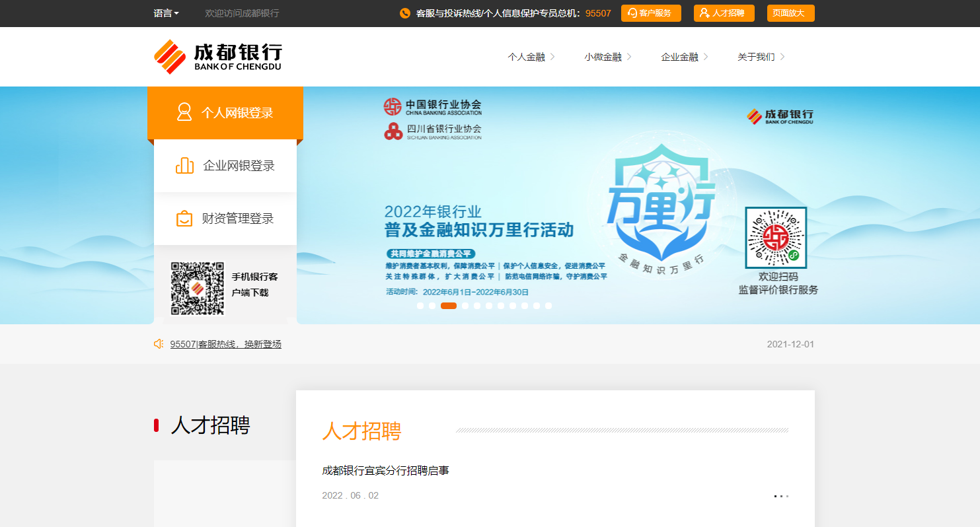Select the active orange carousel indicator

click(449, 306)
